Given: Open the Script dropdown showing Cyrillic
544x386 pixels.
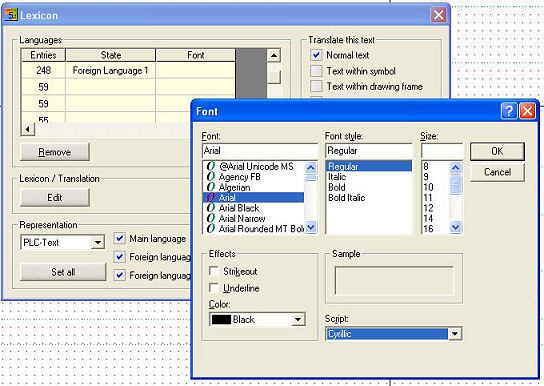Looking at the screenshot, I should [454, 334].
